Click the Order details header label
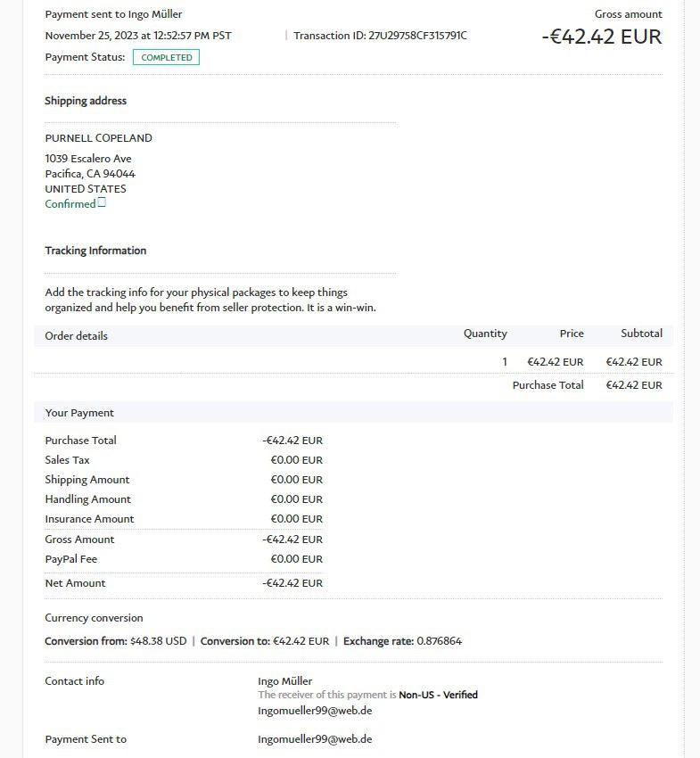The width and height of the screenshot is (700, 758). [x=77, y=336]
